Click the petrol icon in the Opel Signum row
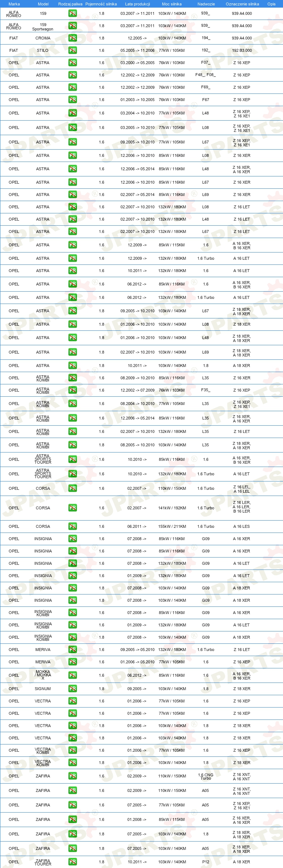The width and height of the screenshot is (283, 868). coord(72,689)
